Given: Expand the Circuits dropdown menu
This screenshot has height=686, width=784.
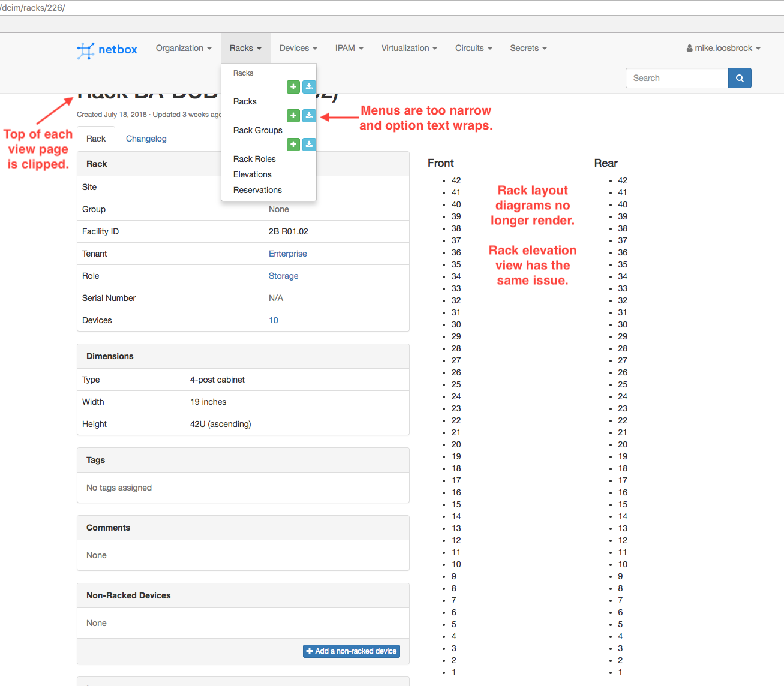Looking at the screenshot, I should pyautogui.click(x=474, y=48).
